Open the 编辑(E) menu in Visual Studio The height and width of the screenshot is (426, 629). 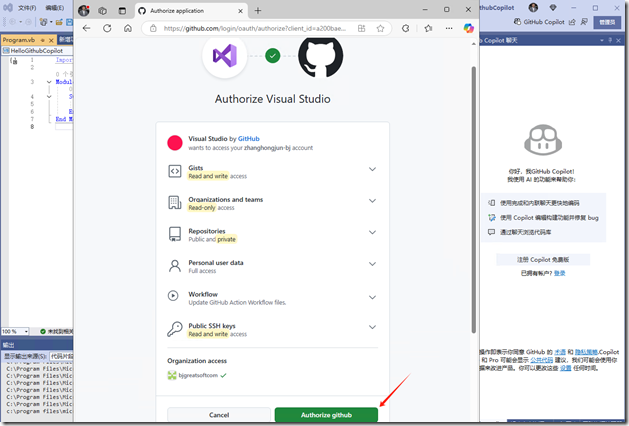coord(55,8)
